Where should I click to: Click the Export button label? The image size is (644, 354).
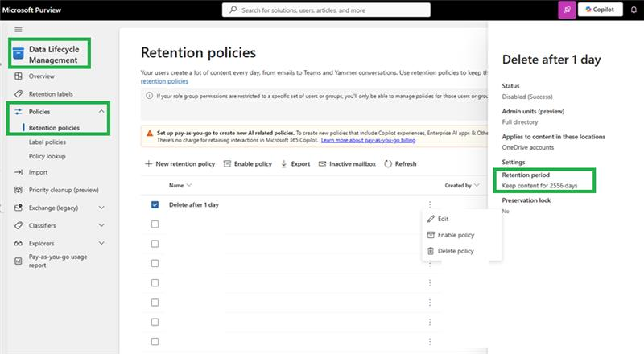300,164
